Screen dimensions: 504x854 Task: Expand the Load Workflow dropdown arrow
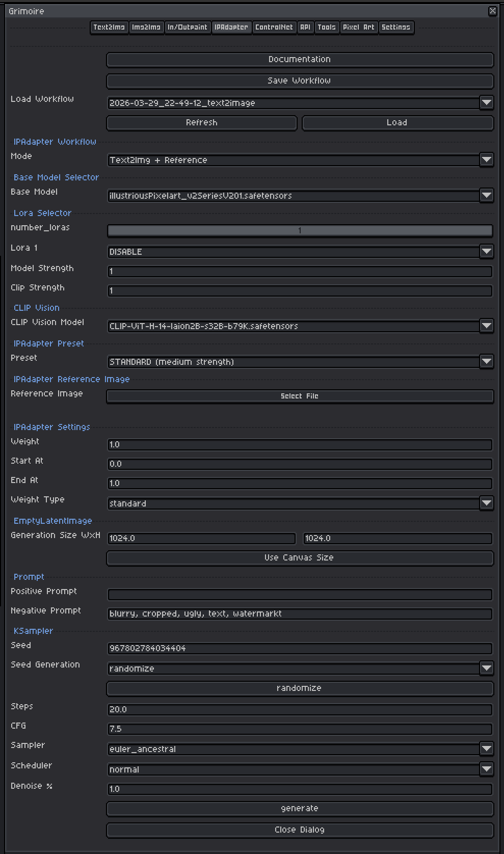pyautogui.click(x=487, y=102)
